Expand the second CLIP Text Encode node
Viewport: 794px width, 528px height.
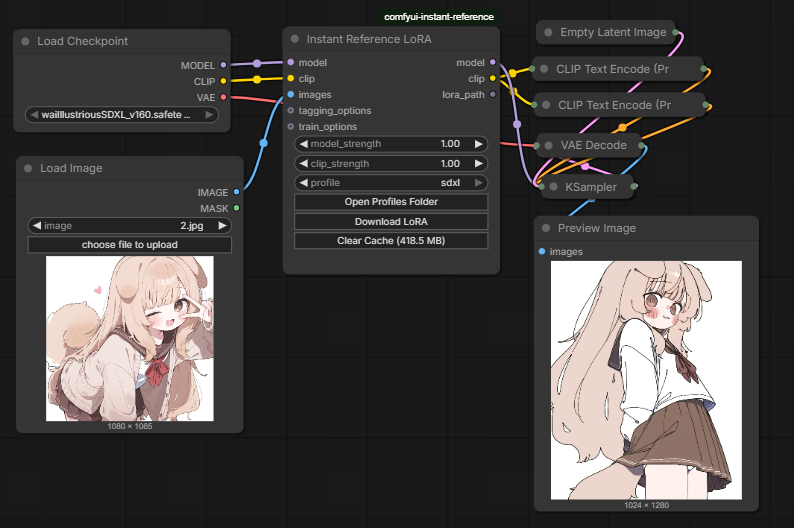pyautogui.click(x=546, y=105)
